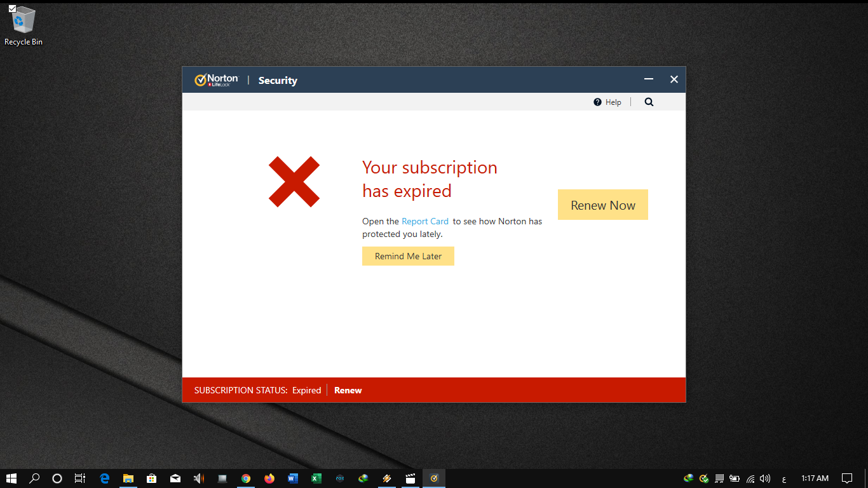Open Cortana from the taskbar
Image resolution: width=868 pixels, height=488 pixels.
57,478
